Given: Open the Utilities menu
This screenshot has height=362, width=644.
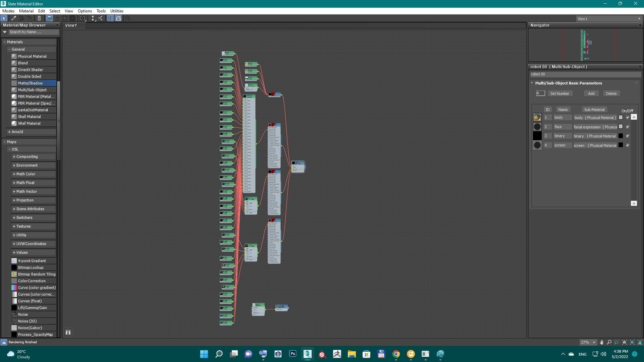Looking at the screenshot, I should click(x=117, y=11).
